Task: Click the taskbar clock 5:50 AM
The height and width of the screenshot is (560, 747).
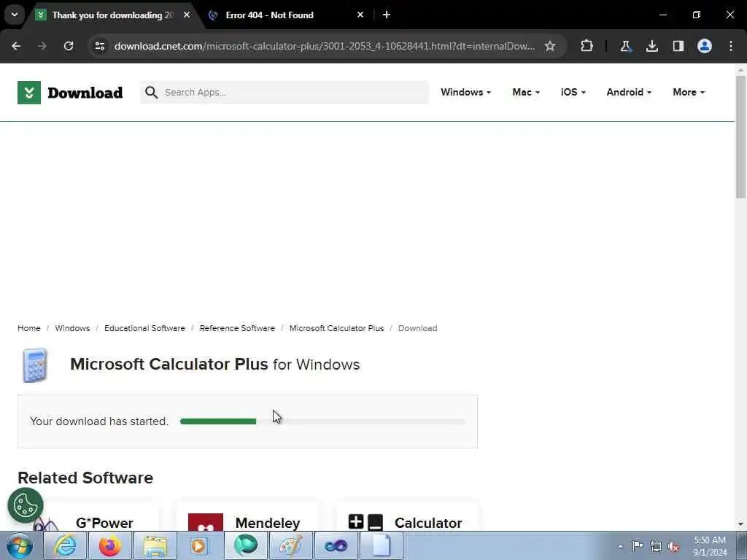Action: pos(710,546)
